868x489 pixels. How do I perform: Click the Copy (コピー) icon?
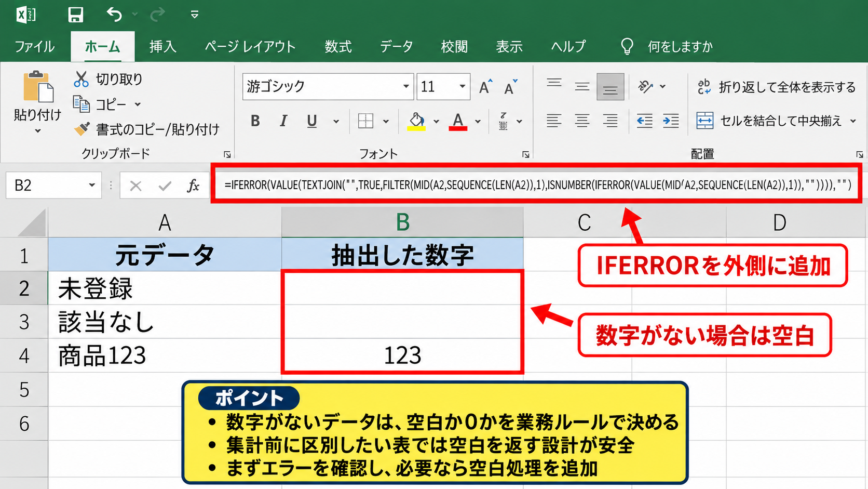pyautogui.click(x=82, y=104)
